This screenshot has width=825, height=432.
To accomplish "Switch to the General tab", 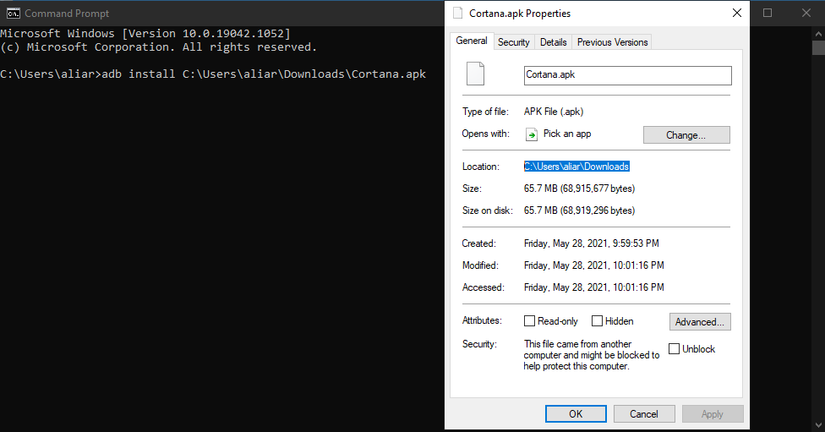I will click(471, 41).
